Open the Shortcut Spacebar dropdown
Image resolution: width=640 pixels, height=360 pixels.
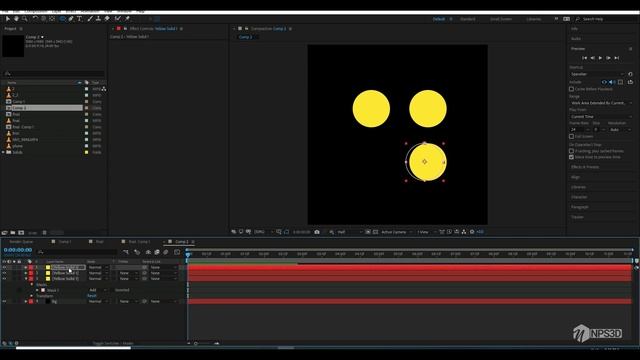[x=597, y=74]
